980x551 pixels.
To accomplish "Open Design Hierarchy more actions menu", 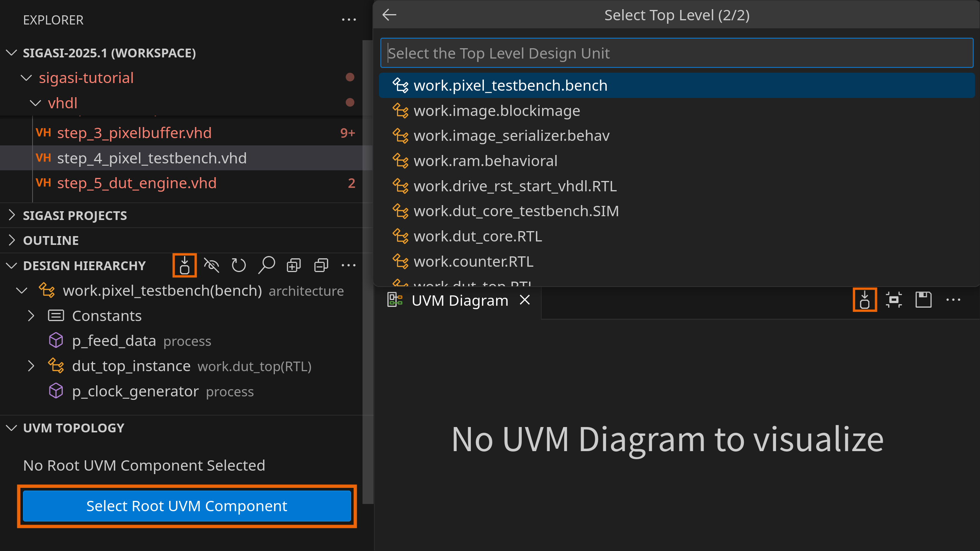I will pyautogui.click(x=348, y=265).
